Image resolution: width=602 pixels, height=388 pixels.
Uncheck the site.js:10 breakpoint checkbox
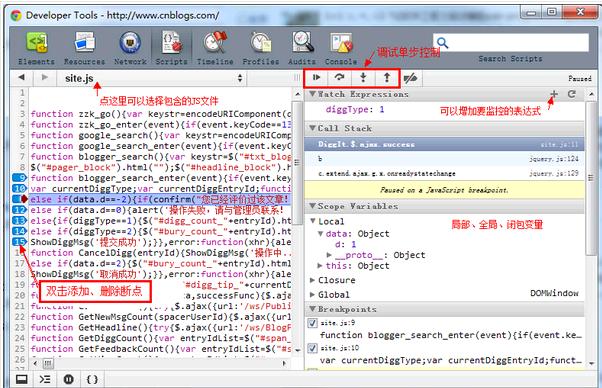pos(313,348)
